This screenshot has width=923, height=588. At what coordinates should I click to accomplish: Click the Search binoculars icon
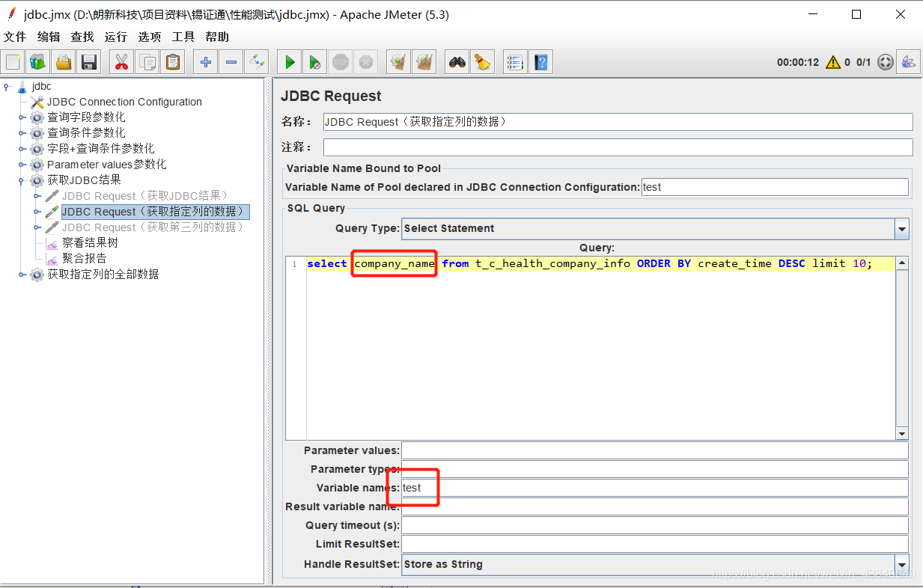pyautogui.click(x=457, y=62)
